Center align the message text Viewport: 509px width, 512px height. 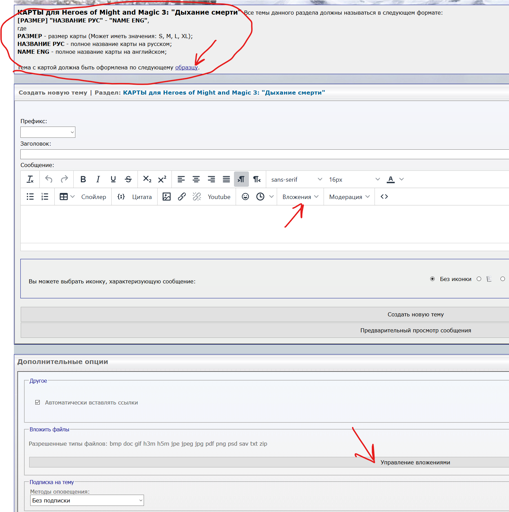pyautogui.click(x=196, y=179)
